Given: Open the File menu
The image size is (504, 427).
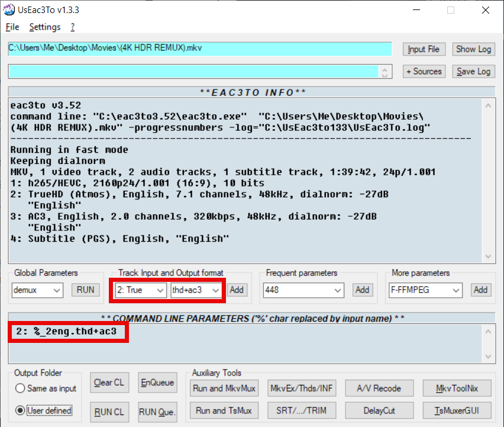Looking at the screenshot, I should pos(12,27).
